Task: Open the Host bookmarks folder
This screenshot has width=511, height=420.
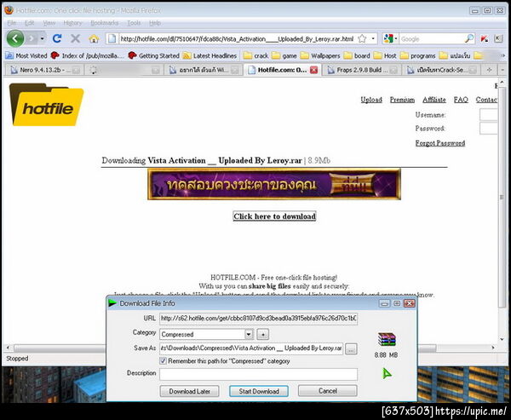Action: coord(385,55)
